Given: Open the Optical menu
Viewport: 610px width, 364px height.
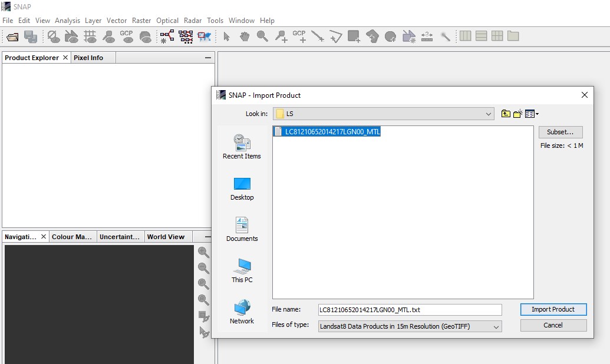Looking at the screenshot, I should pos(167,21).
